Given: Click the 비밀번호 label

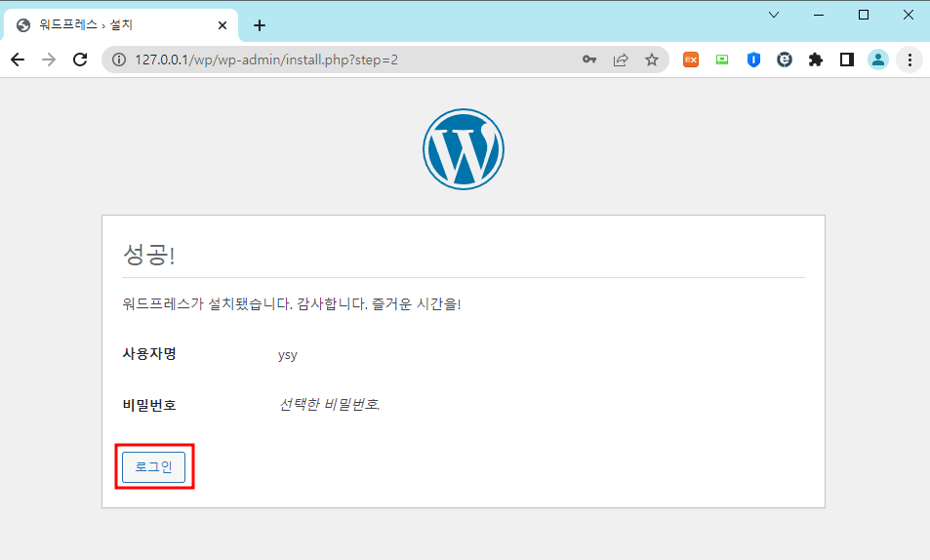Looking at the screenshot, I should (x=149, y=405).
